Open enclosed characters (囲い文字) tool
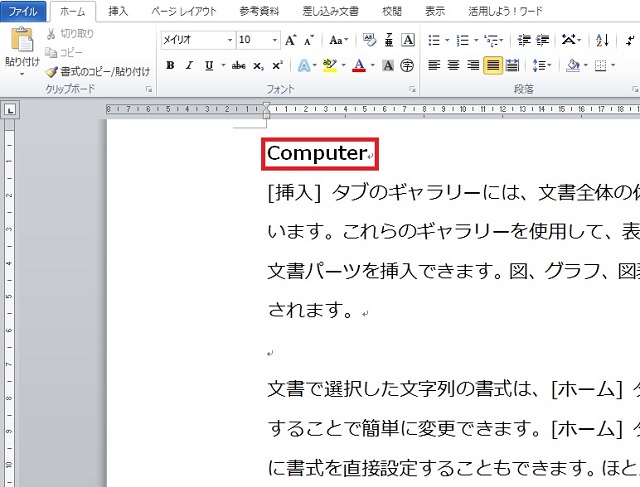This screenshot has width=640, height=487. coord(407,65)
